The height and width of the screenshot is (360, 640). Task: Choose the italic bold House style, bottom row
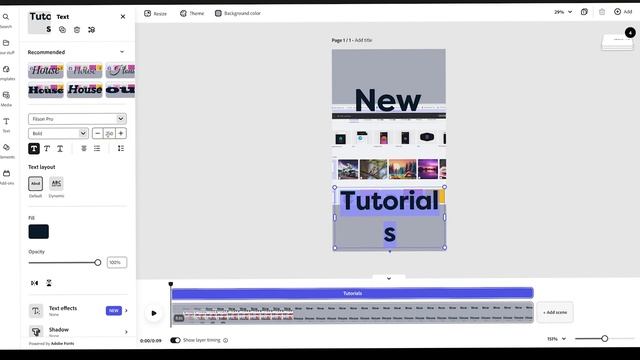pyautogui.click(x=84, y=89)
